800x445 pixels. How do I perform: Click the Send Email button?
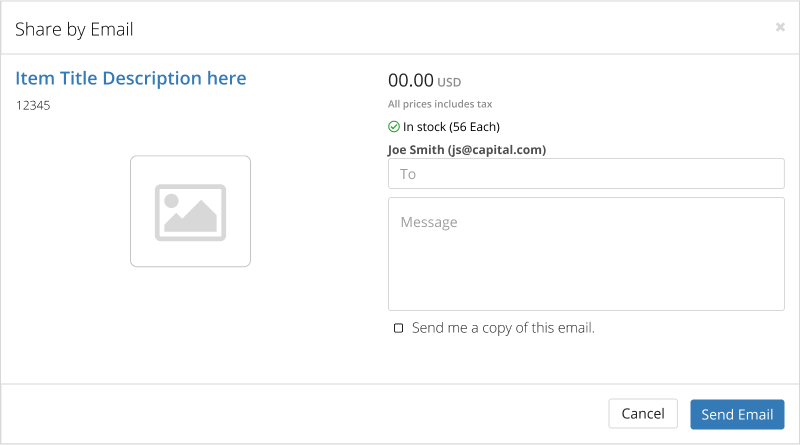(737, 414)
